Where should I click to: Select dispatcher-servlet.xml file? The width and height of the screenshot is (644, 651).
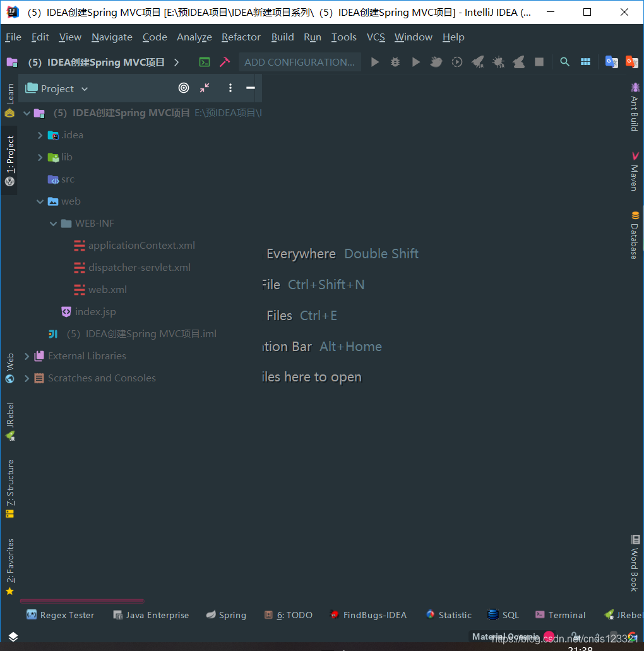(139, 268)
